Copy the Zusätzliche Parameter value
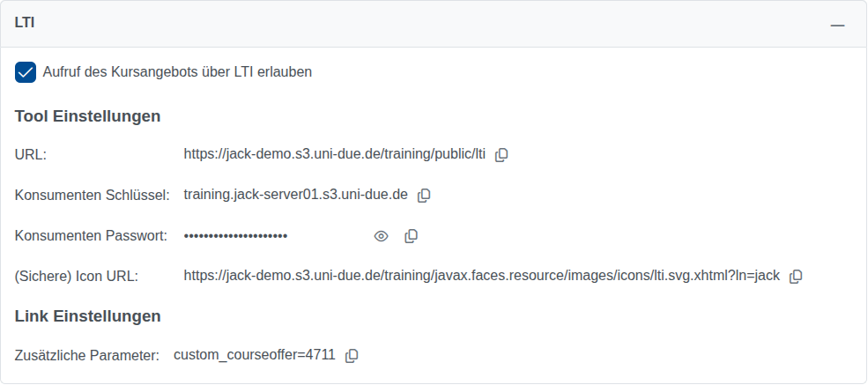 click(x=352, y=356)
